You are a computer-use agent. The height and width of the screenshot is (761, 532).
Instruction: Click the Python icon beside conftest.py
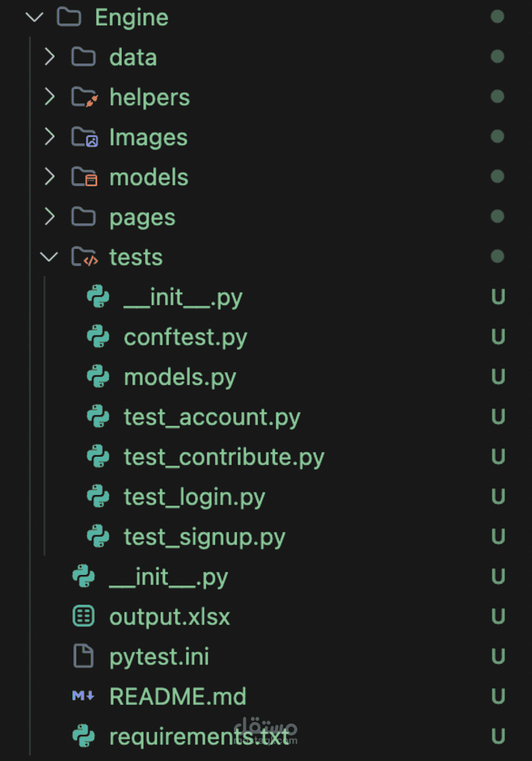(98, 337)
